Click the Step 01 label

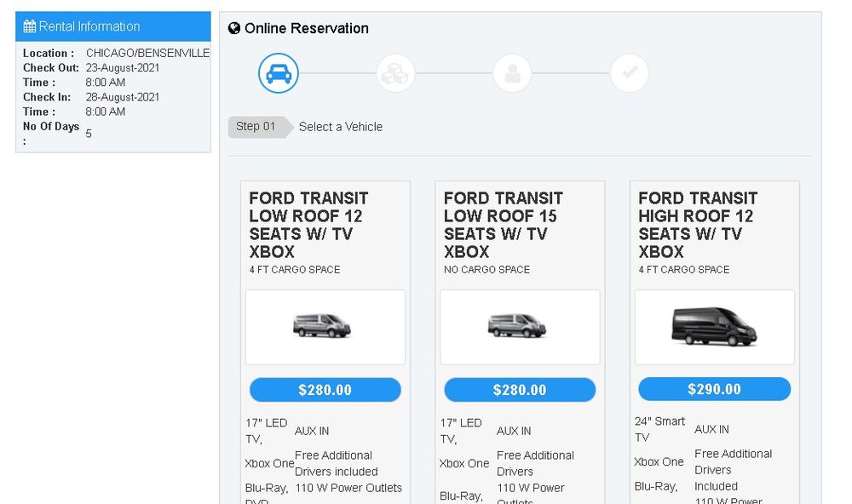click(256, 127)
